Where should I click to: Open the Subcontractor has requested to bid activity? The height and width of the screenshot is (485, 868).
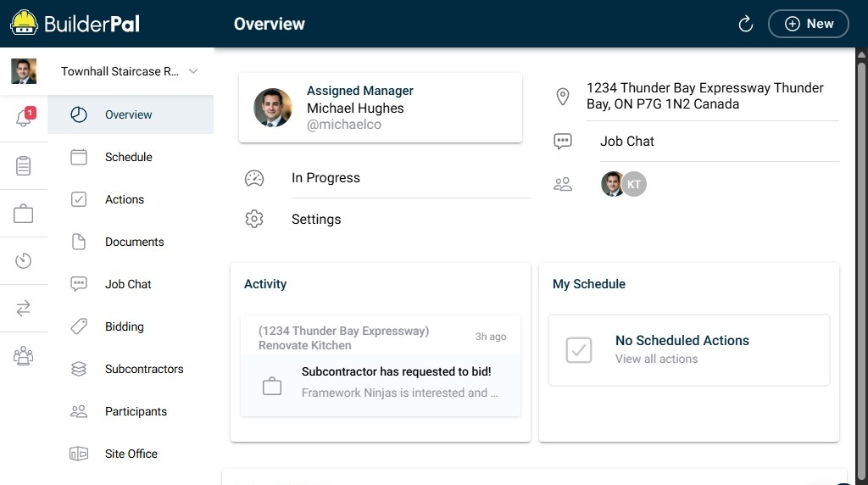pos(396,372)
